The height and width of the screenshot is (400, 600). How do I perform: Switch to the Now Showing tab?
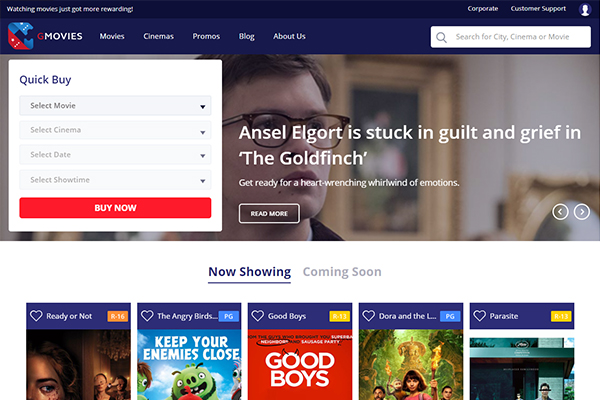[x=249, y=272]
